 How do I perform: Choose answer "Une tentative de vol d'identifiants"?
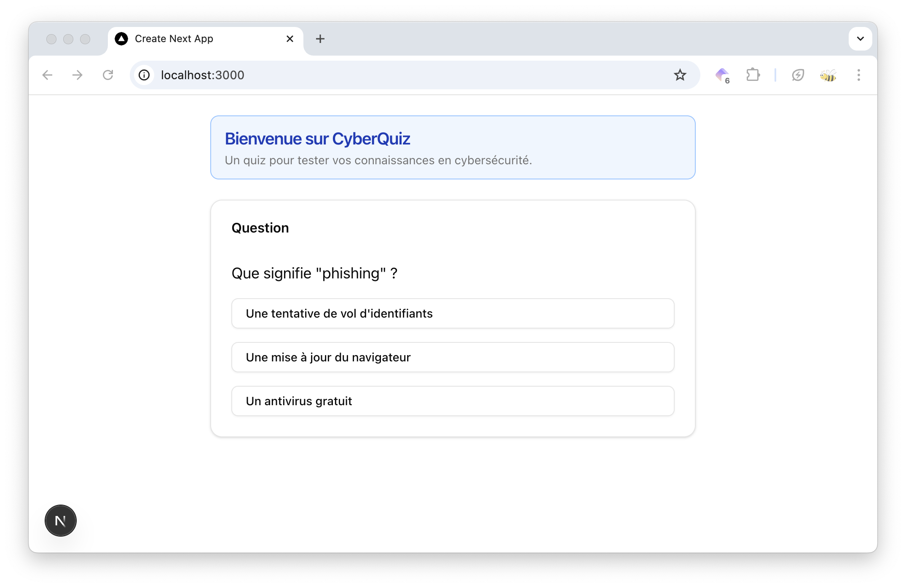(453, 313)
